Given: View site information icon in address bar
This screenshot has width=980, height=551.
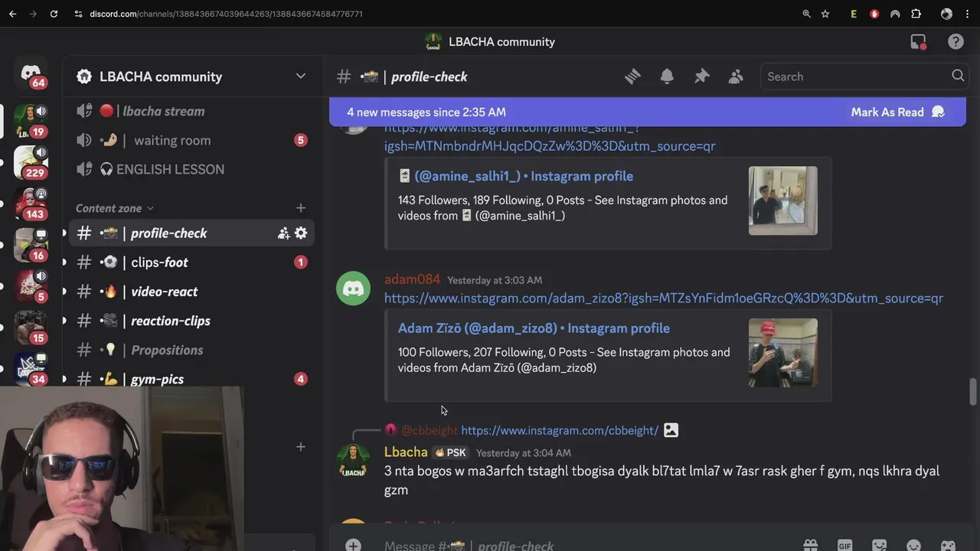Looking at the screenshot, I should pyautogui.click(x=78, y=14).
